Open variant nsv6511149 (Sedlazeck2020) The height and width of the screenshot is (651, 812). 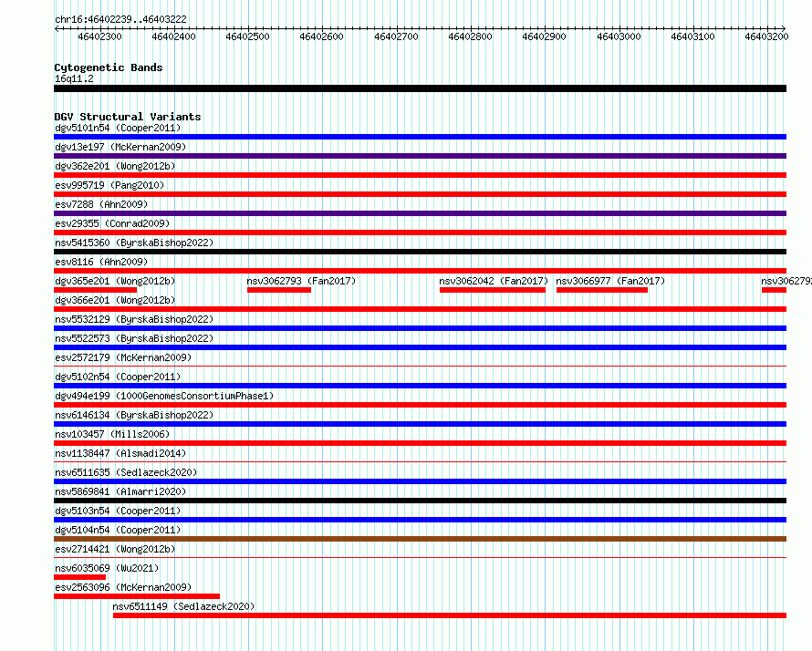coord(183,606)
